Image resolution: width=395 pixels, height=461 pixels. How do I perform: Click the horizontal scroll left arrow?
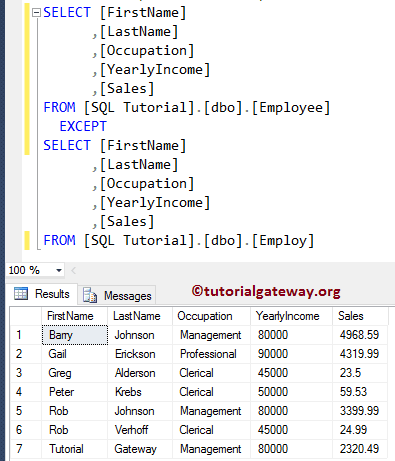tap(74, 271)
